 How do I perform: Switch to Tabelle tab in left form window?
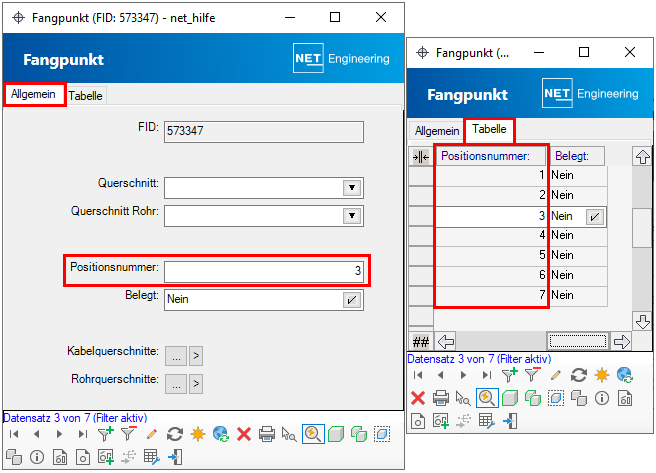click(x=86, y=95)
